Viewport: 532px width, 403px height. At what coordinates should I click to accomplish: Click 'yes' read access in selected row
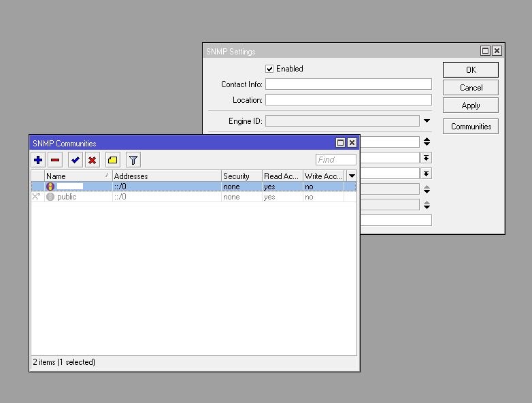pyautogui.click(x=269, y=187)
